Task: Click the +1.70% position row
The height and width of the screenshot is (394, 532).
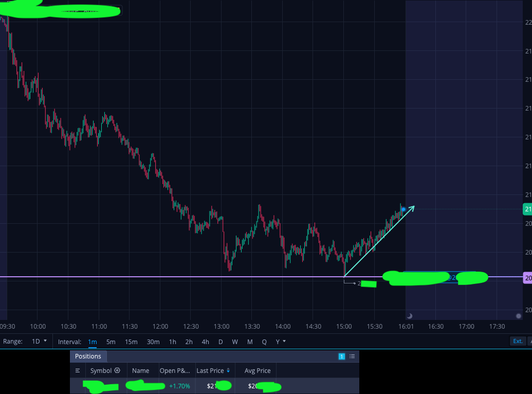Action: (214, 386)
